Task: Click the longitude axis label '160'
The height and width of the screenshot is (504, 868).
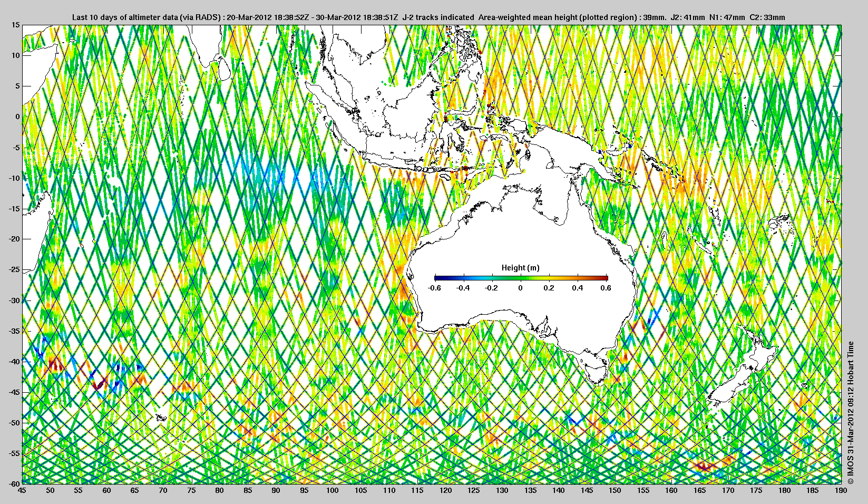Action: point(671,490)
